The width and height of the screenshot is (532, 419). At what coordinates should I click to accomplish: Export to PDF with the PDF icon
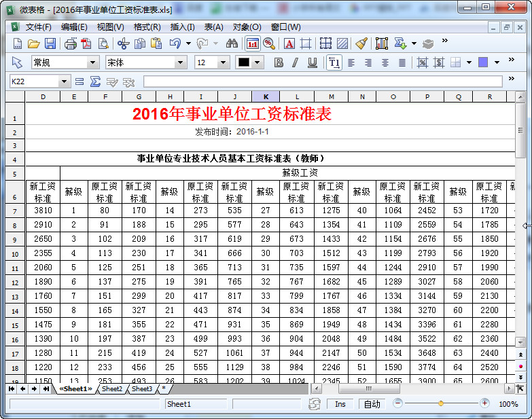(86, 43)
